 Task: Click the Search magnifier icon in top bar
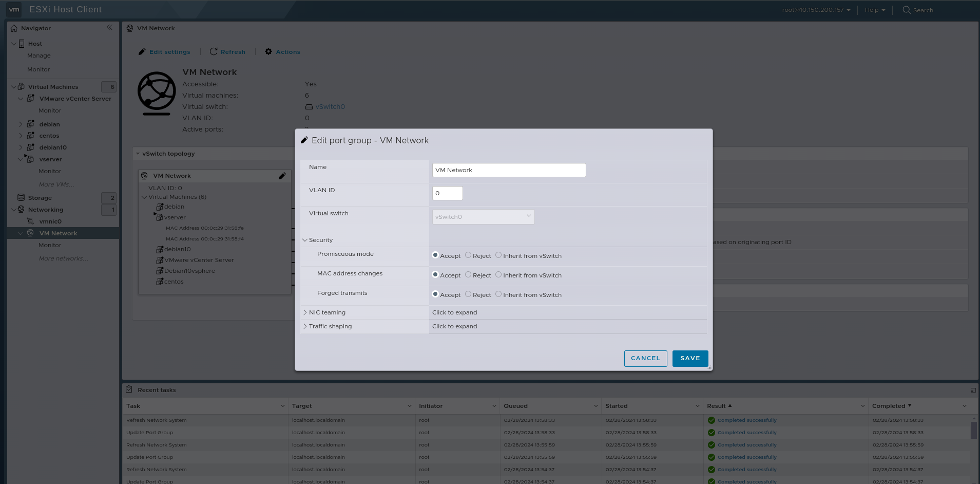(907, 10)
